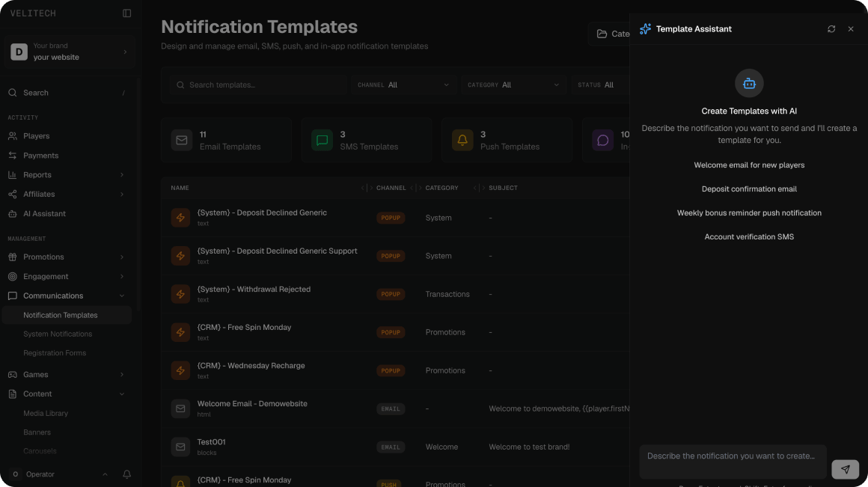
Task: Click the Template Assistant sparkle icon
Action: point(645,28)
